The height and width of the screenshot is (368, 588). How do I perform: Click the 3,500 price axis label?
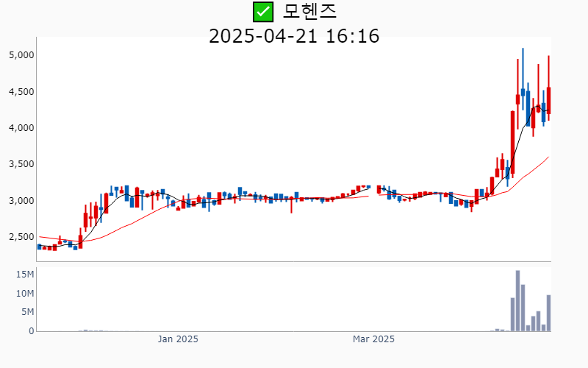(x=21, y=164)
